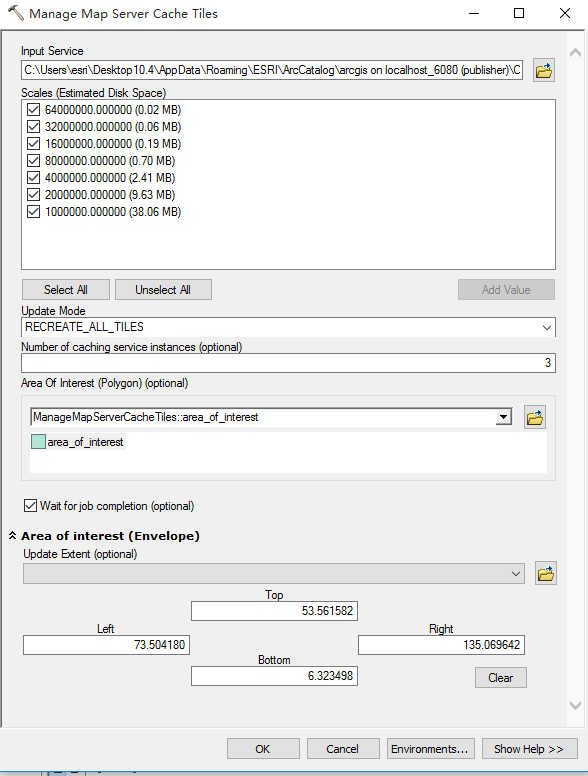Select the area_of_interest layer row
The image size is (588, 776).
point(78,442)
